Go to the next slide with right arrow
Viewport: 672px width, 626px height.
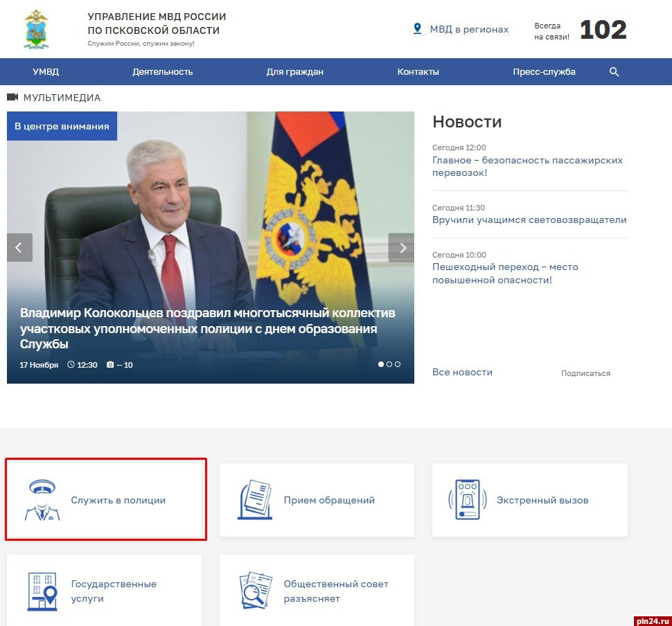pyautogui.click(x=401, y=248)
